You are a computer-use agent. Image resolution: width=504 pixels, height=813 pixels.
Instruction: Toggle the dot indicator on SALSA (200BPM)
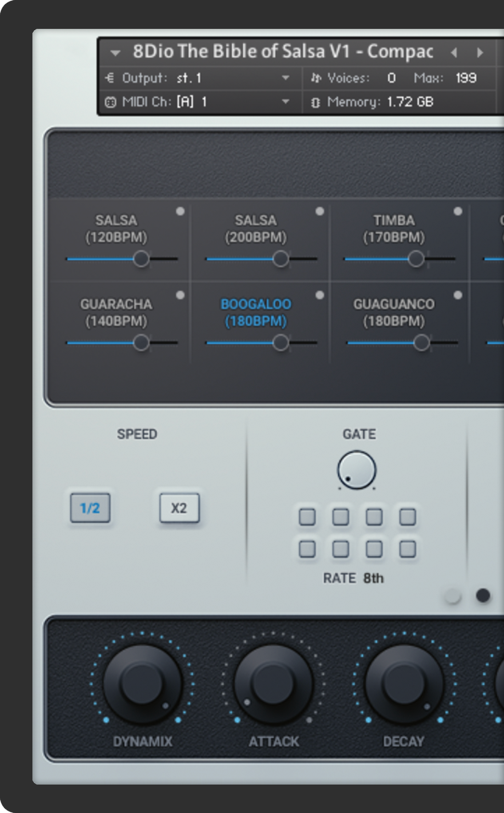pos(320,211)
